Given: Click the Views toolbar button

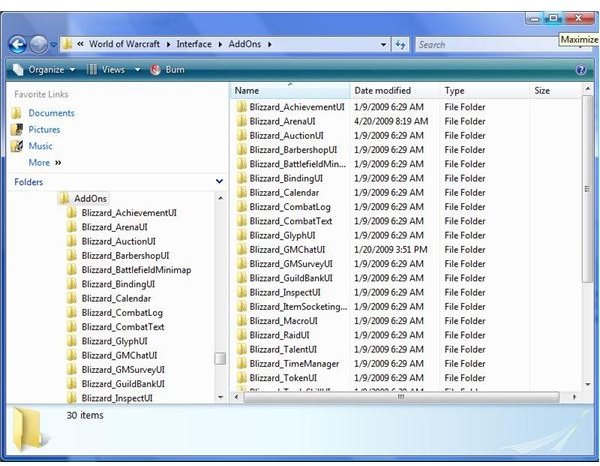Looking at the screenshot, I should pyautogui.click(x=106, y=70).
